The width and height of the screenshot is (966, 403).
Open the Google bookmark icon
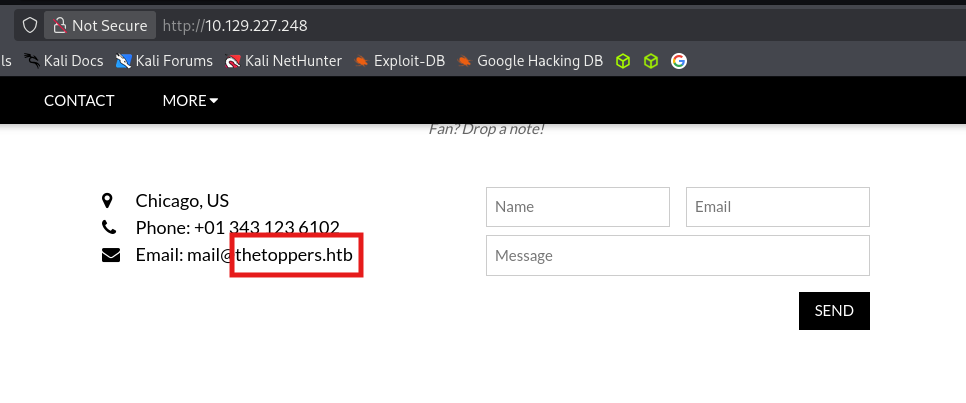[679, 61]
